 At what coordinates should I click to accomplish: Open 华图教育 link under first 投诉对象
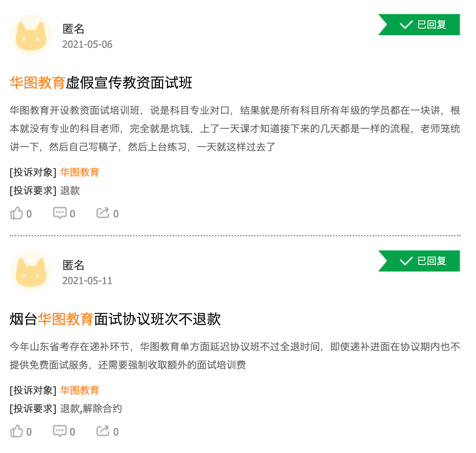pos(80,172)
